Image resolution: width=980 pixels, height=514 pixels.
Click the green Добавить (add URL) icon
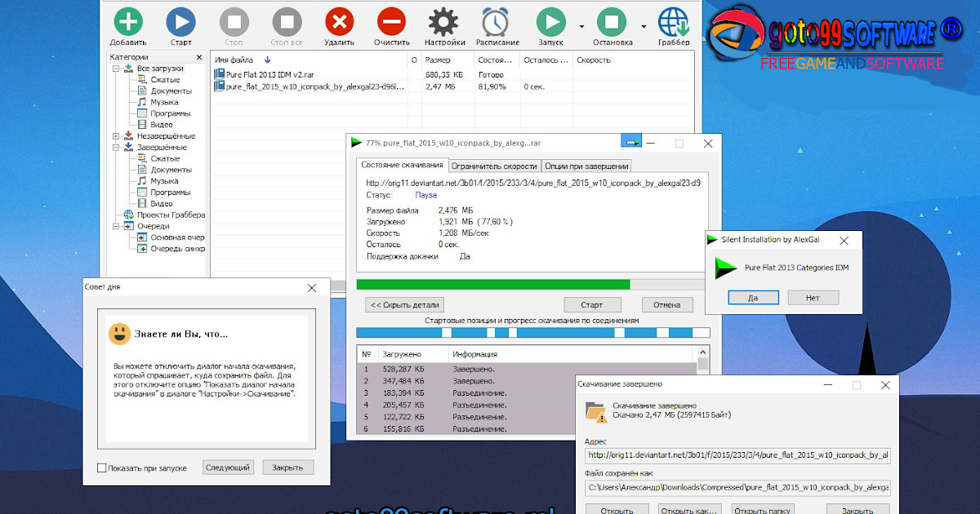pos(127,21)
